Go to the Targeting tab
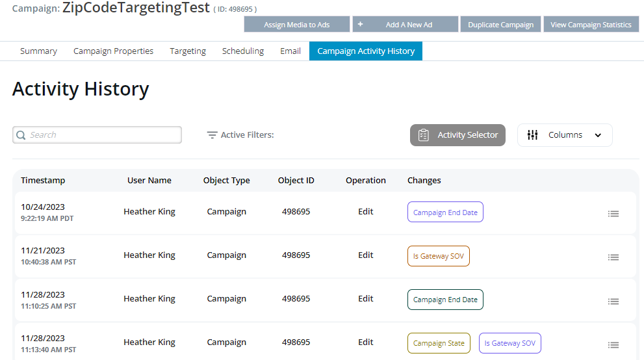644x360 pixels. coord(188,51)
